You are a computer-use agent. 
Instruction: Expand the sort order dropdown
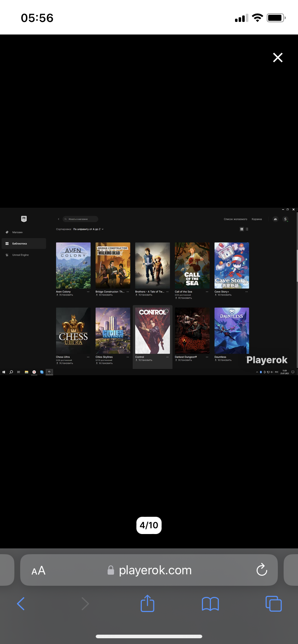[x=88, y=229]
